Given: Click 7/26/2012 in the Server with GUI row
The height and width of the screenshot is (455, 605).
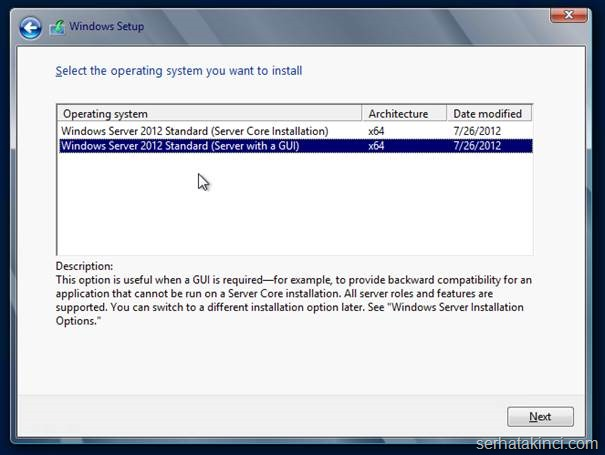Looking at the screenshot, I should pyautogui.click(x=477, y=146).
